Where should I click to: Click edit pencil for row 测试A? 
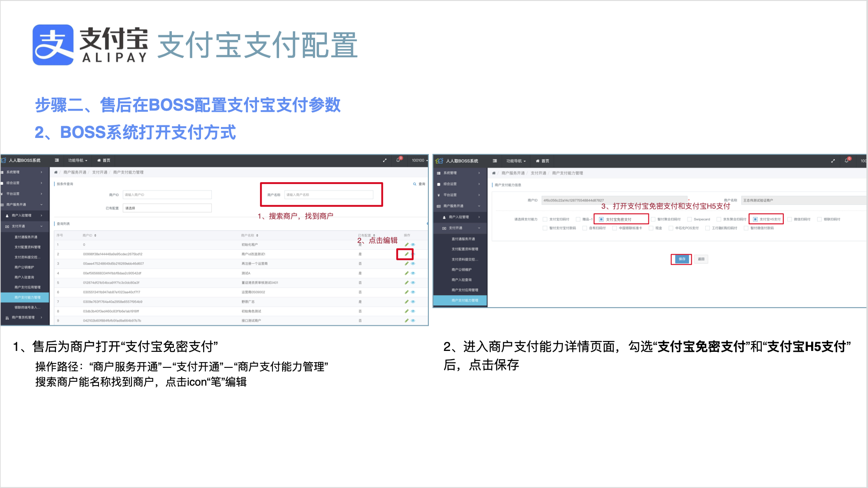407,273
